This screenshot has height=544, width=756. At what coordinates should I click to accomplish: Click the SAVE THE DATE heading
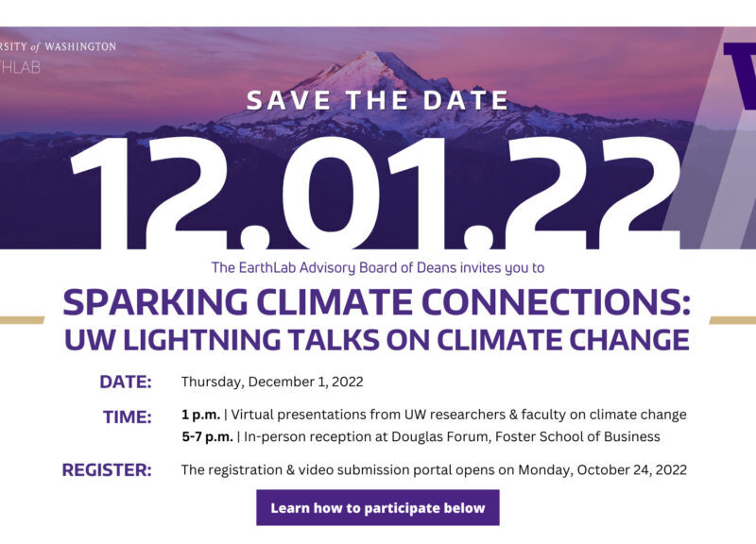[x=377, y=100]
